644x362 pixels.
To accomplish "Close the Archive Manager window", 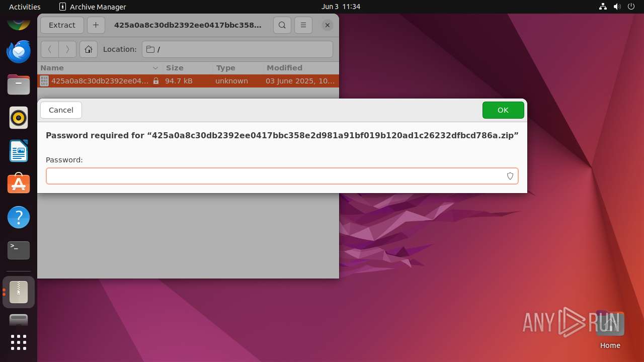I will [x=328, y=25].
